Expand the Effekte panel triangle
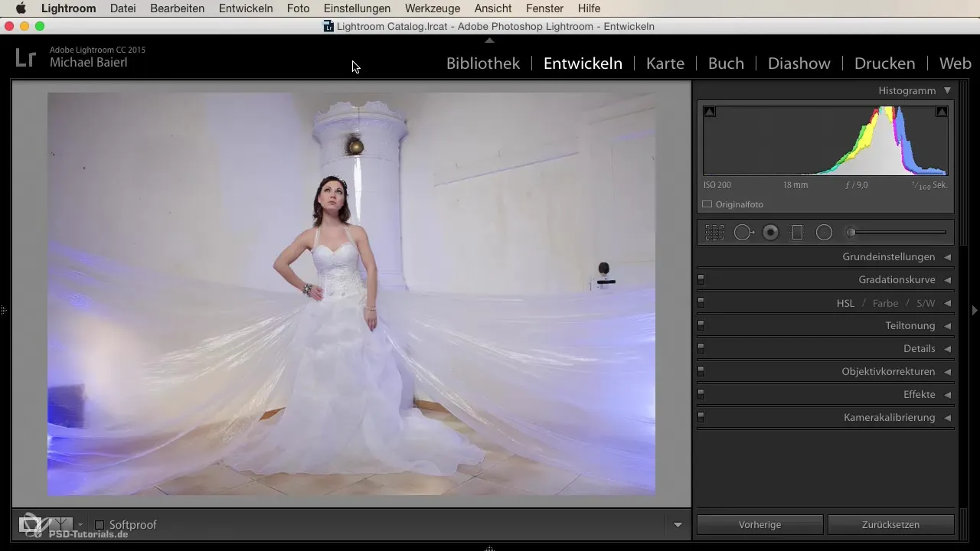This screenshot has height=551, width=980. (947, 395)
